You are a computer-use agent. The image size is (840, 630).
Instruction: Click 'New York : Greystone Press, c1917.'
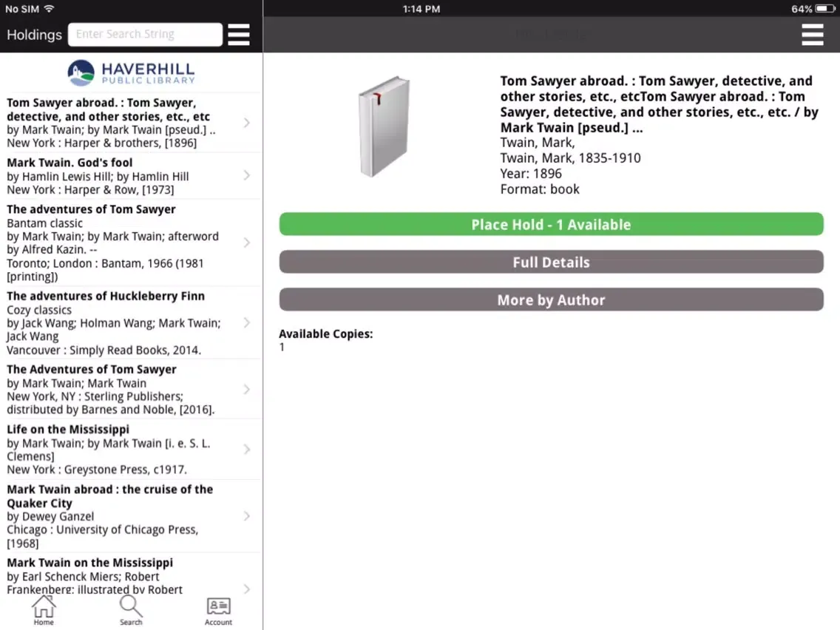coord(97,470)
